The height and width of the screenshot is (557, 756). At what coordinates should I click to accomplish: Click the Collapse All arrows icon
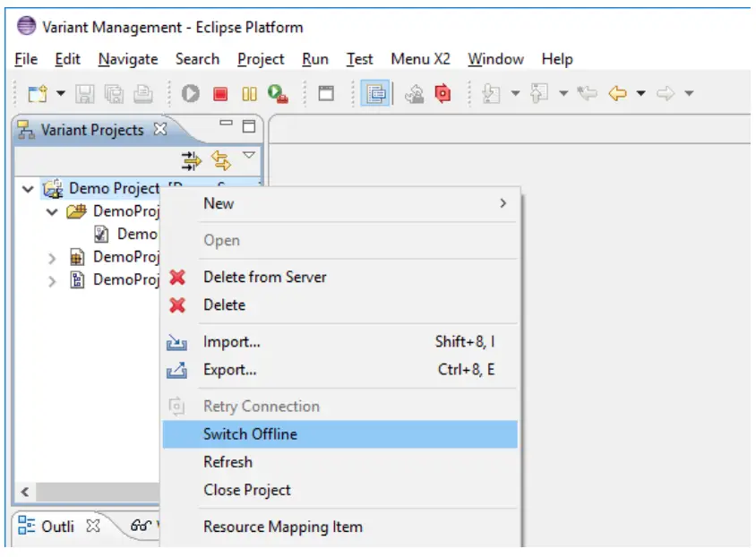[x=191, y=161]
